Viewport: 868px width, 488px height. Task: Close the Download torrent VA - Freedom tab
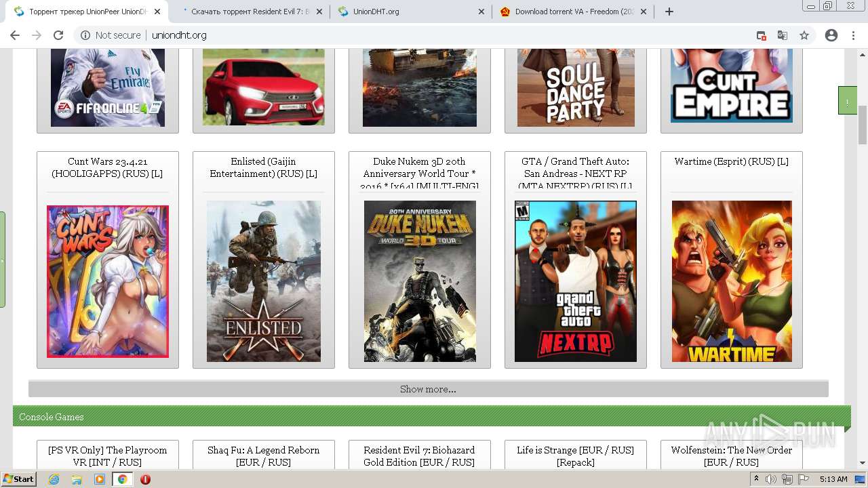644,12
